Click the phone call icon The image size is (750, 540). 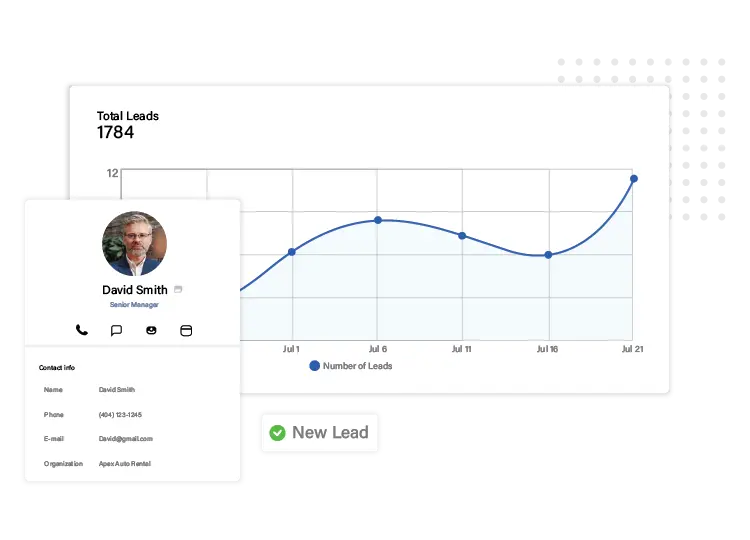[82, 330]
